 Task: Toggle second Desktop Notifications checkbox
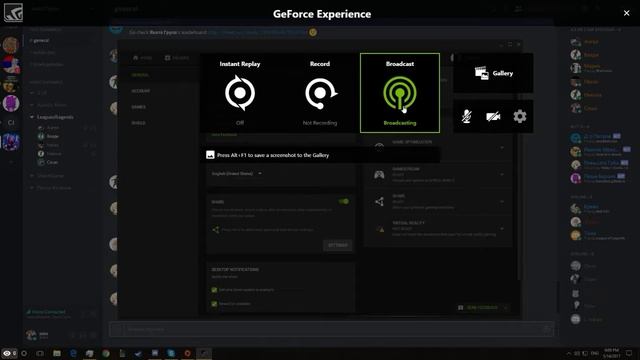pos(214,304)
